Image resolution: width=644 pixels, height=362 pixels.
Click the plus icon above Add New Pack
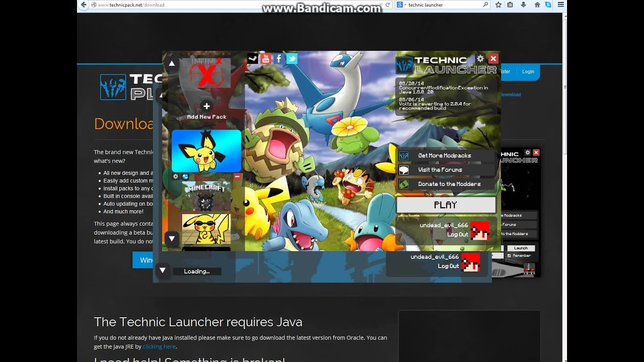tap(207, 106)
